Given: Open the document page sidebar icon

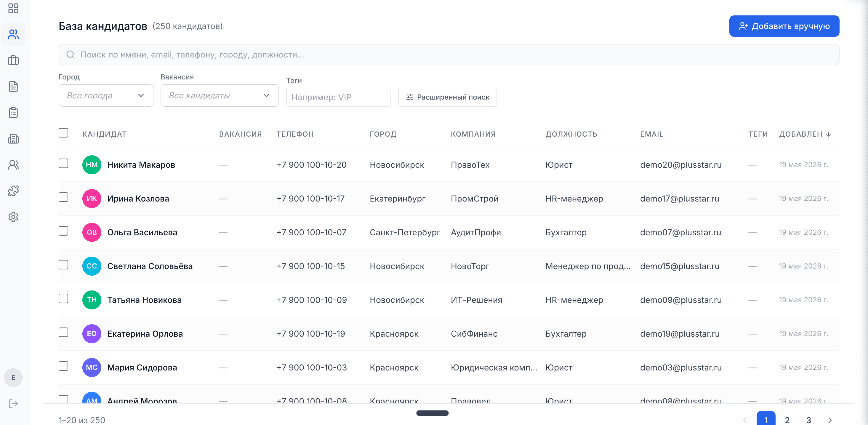Looking at the screenshot, I should [13, 86].
